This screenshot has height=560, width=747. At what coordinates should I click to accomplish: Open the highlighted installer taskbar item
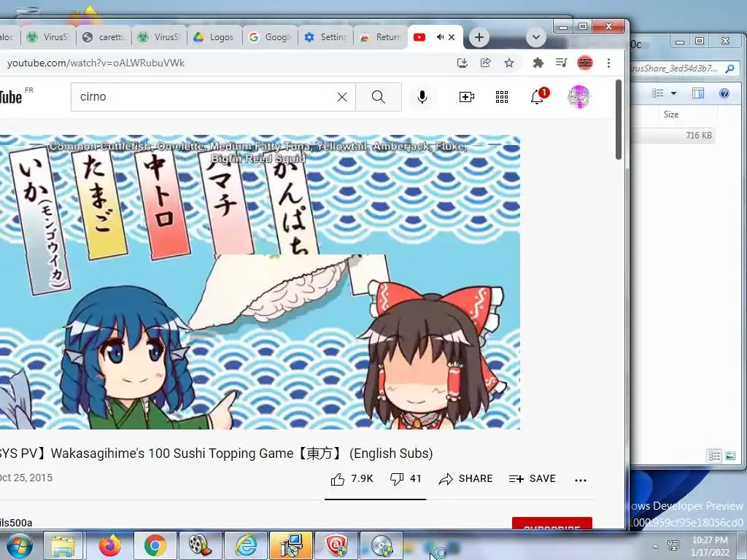pyautogui.click(x=291, y=546)
